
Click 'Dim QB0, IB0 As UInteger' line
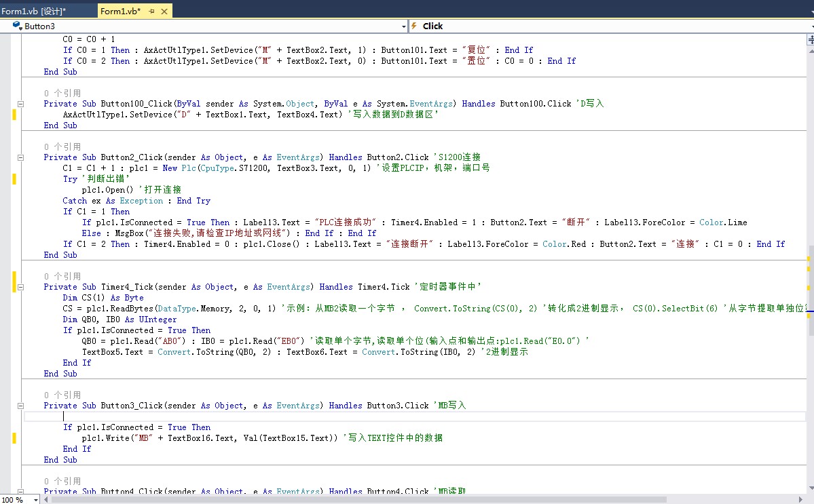[120, 319]
